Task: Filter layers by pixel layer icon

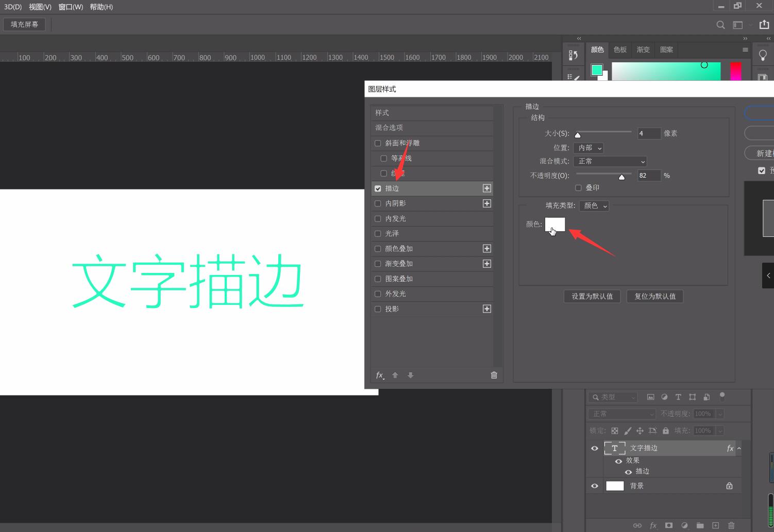Action: coord(650,397)
